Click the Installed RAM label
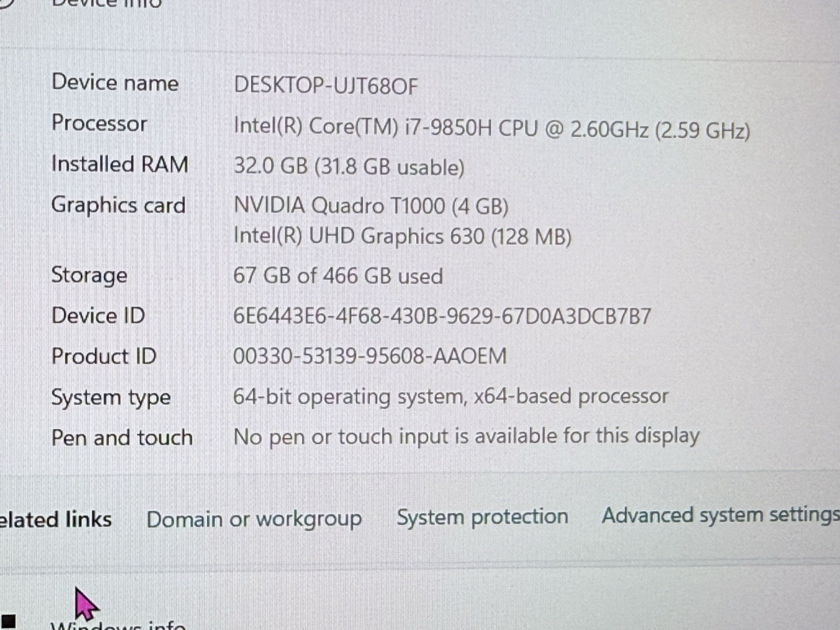This screenshot has height=630, width=840. point(120,164)
